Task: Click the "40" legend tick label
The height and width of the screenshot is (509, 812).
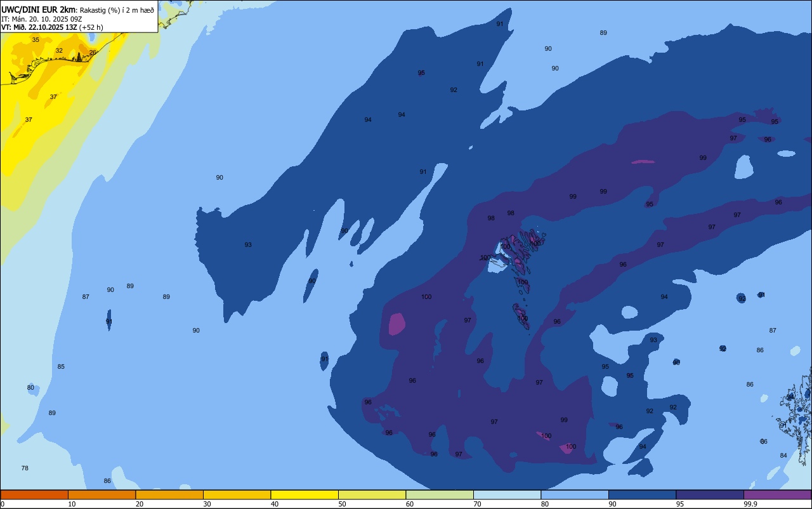Action: click(x=275, y=504)
